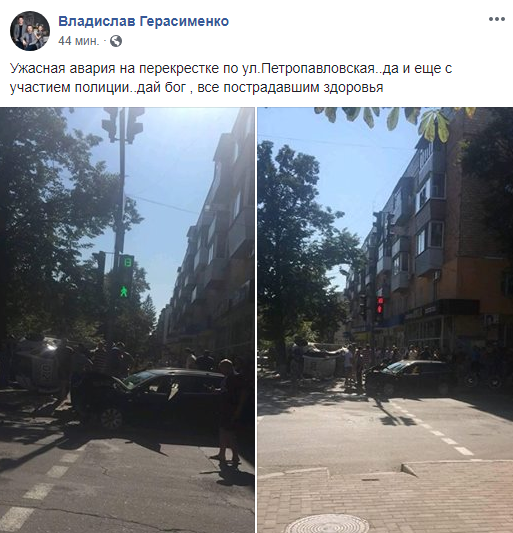Open the left accident photo
Viewport: 513px width, 533px height.
(127, 320)
